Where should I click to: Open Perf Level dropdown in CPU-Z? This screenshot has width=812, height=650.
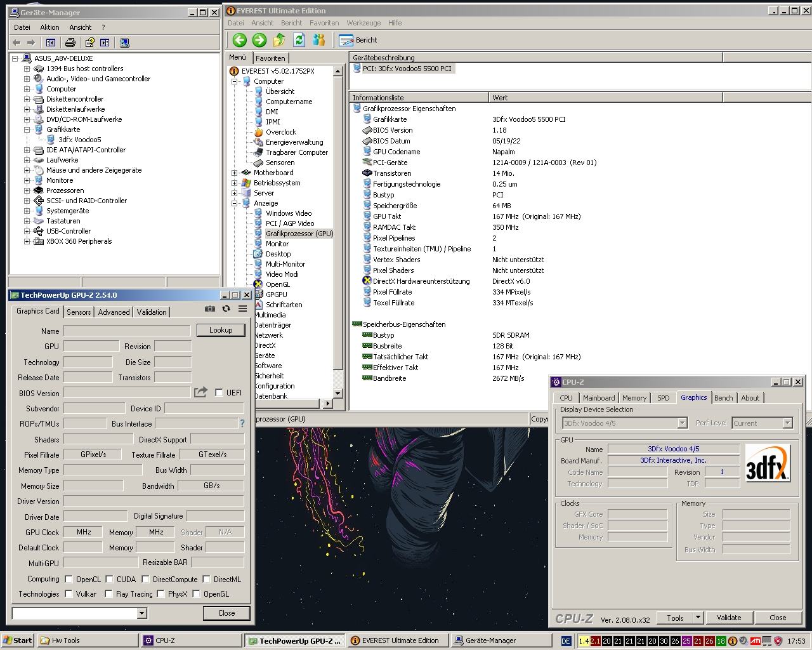[x=787, y=423]
